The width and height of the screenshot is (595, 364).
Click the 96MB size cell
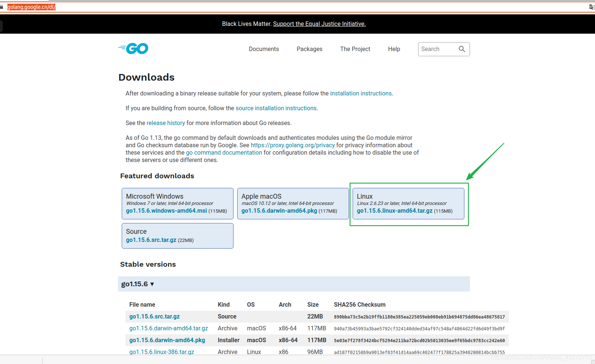pos(315,352)
